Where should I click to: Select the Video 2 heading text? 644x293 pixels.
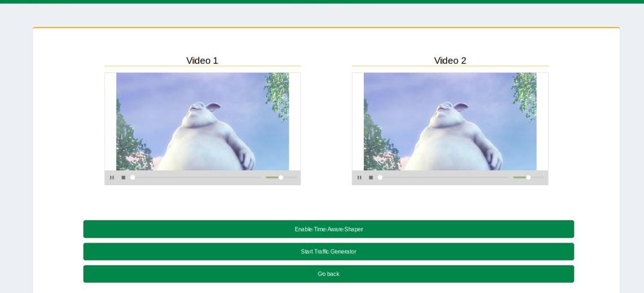pos(450,61)
